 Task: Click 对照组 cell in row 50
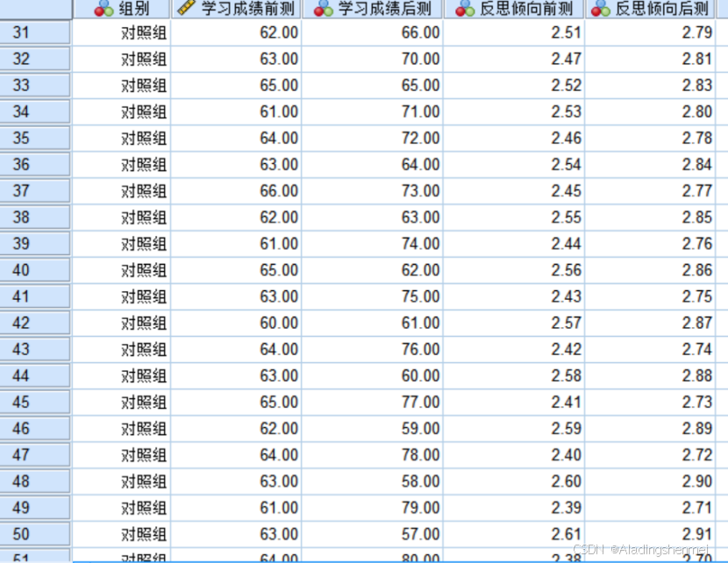tap(122, 534)
